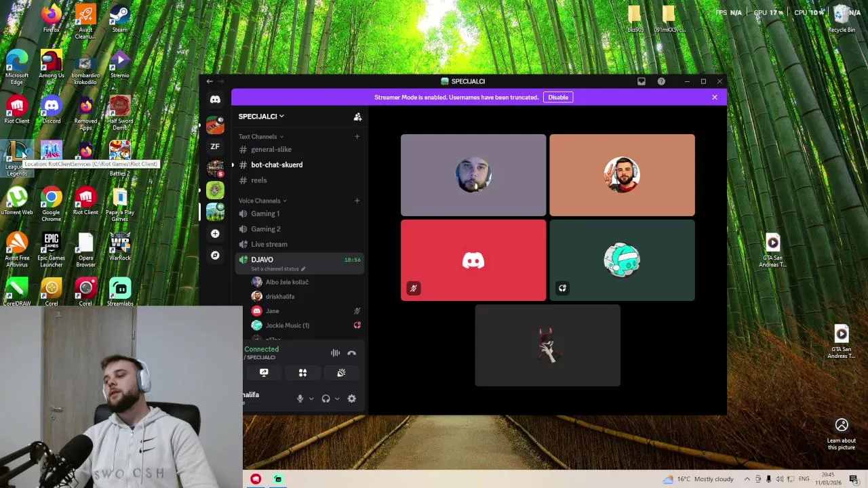Join Live stream voice channel

coord(299,244)
